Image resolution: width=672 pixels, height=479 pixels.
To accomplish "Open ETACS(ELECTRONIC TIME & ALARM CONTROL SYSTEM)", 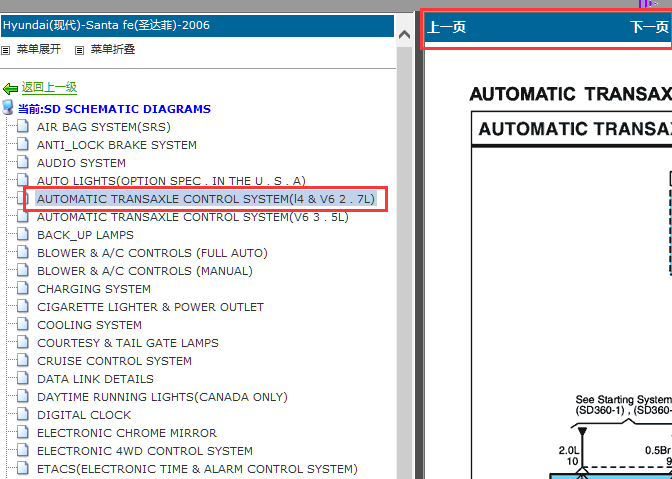I will (x=197, y=469).
